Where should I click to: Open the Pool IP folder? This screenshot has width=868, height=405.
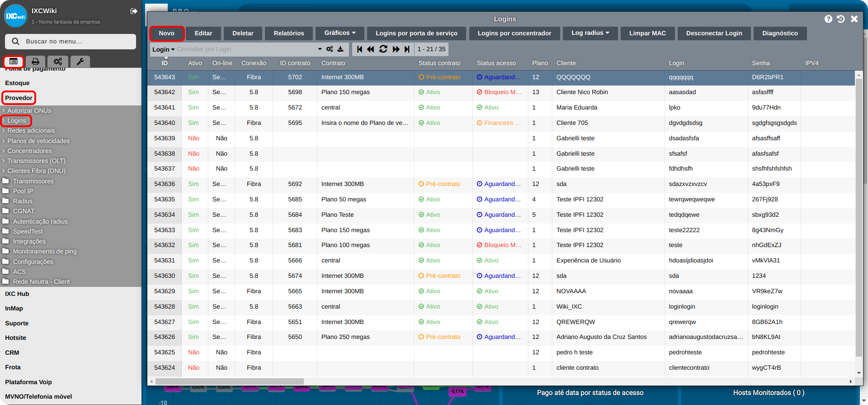tap(23, 191)
